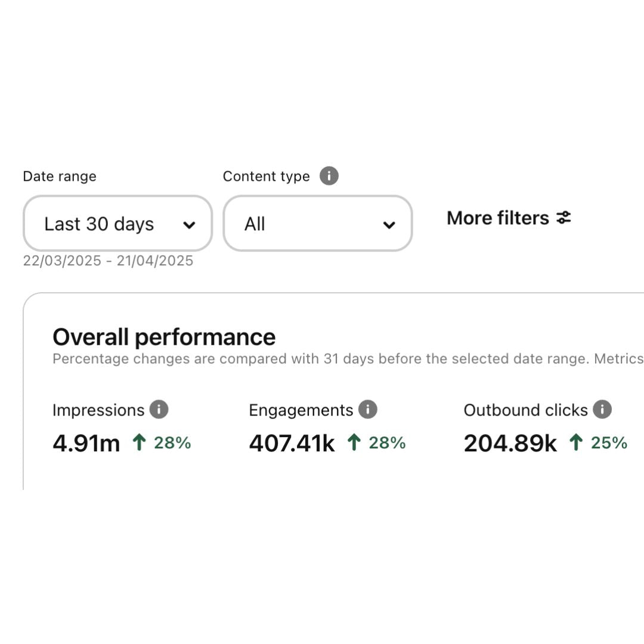Click the Engagements info icon
This screenshot has width=644, height=644.
point(367,409)
